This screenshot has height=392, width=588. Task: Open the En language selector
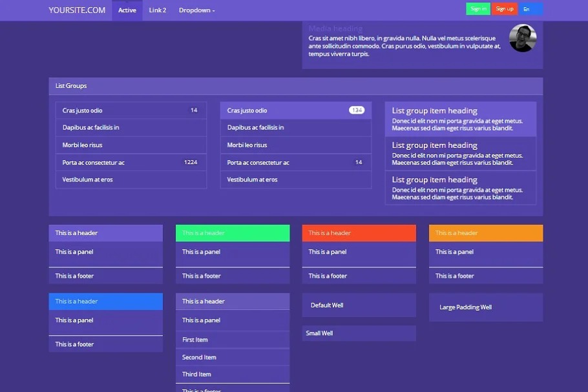coord(531,9)
